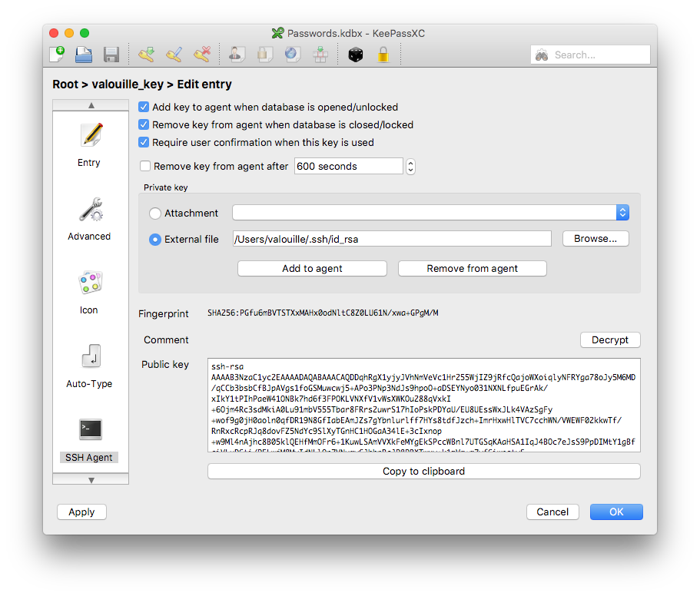700x596 pixels.
Task: Select the Attachment radio button
Action: point(155,214)
